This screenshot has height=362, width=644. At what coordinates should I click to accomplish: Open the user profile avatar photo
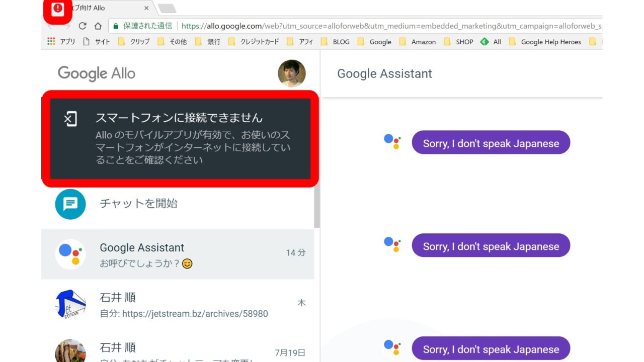point(291,73)
